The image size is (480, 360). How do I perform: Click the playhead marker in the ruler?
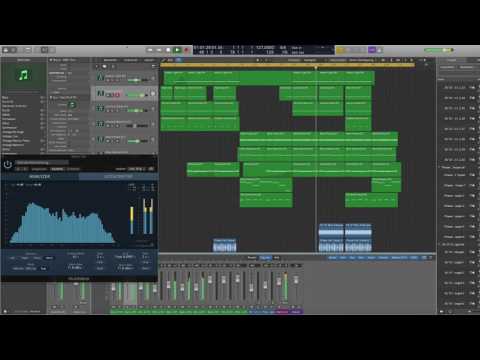click(316, 67)
